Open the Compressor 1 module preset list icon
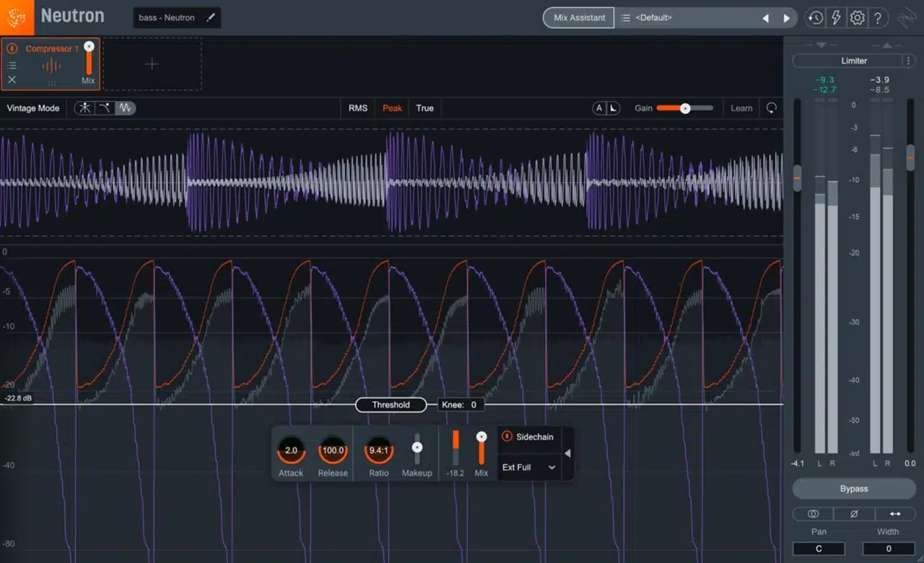Viewport: 924px width, 563px height. (12, 65)
